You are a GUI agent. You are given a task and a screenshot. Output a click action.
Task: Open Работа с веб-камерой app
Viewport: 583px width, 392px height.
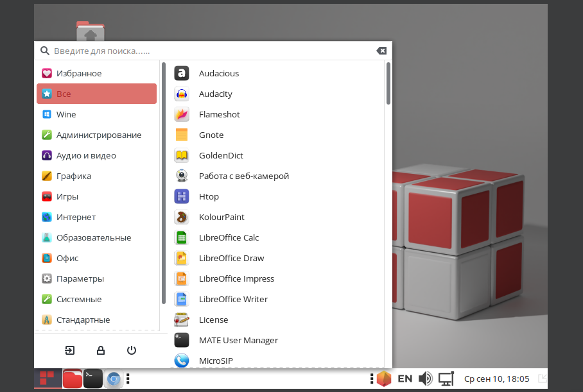[277, 176]
